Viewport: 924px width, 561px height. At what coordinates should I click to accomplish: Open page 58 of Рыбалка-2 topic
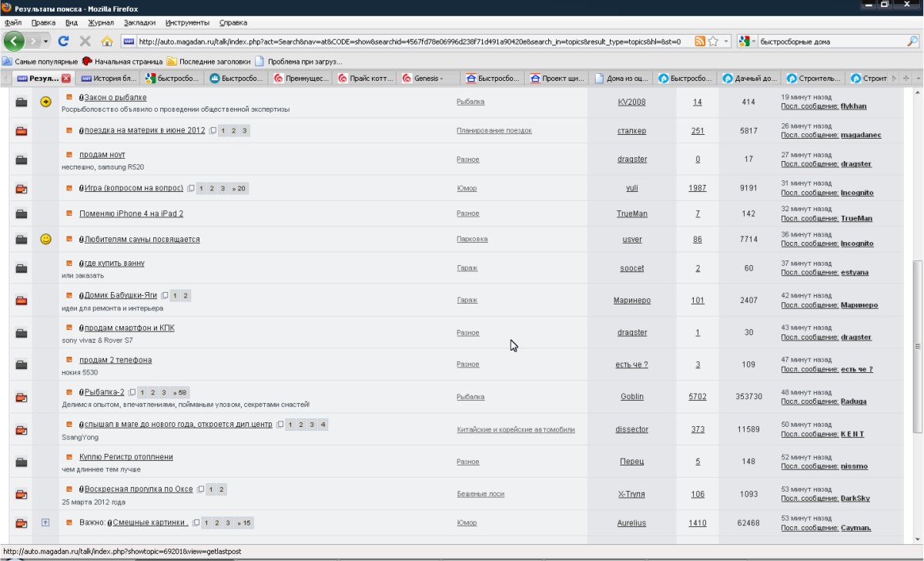click(182, 392)
